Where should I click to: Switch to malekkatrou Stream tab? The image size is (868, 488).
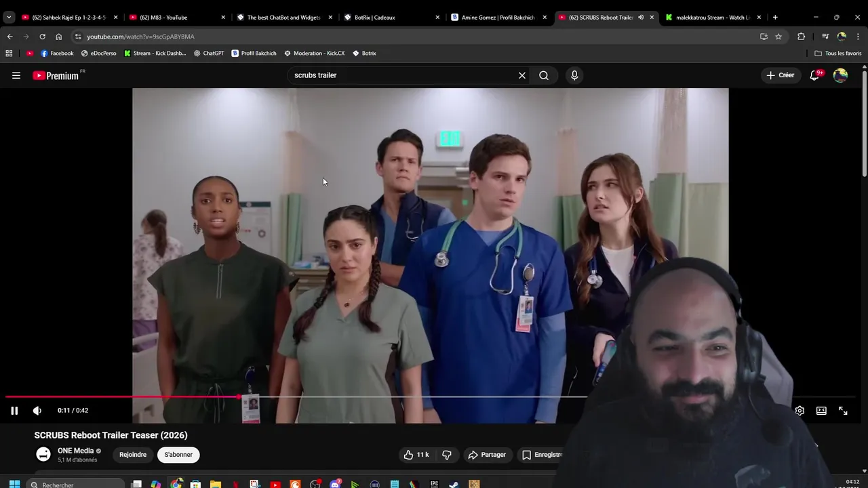point(713,17)
